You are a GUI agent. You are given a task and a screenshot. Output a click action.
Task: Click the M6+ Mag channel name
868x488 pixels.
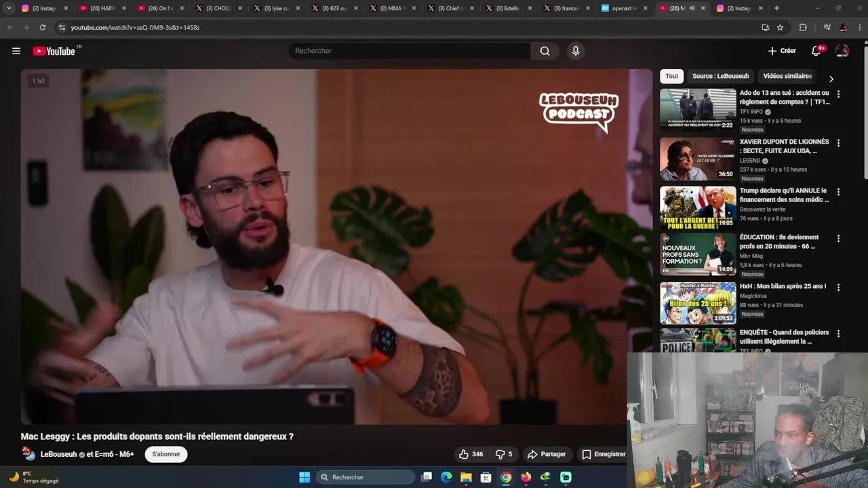click(753, 256)
